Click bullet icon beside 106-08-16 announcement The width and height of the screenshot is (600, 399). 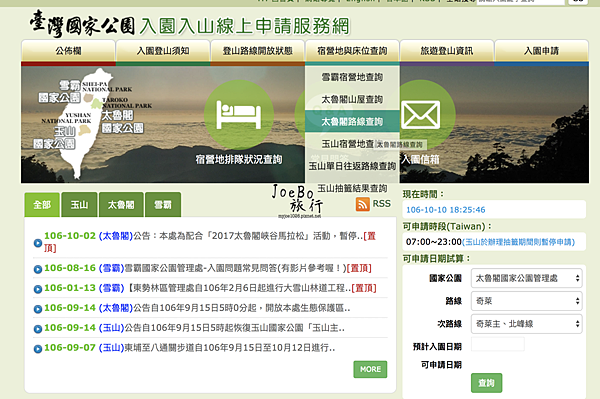[38, 269]
